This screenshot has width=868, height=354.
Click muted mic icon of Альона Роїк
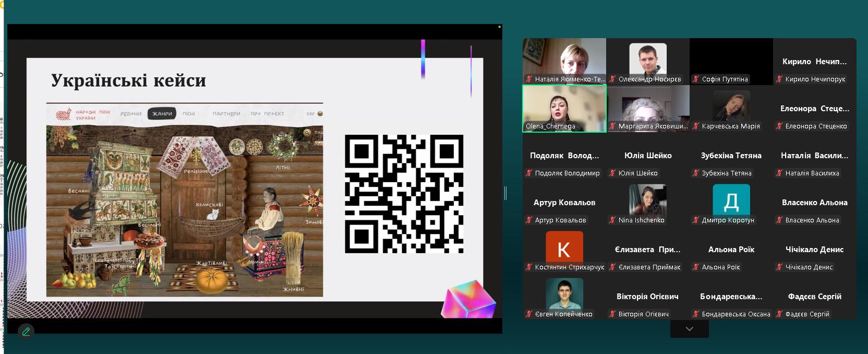point(696,267)
